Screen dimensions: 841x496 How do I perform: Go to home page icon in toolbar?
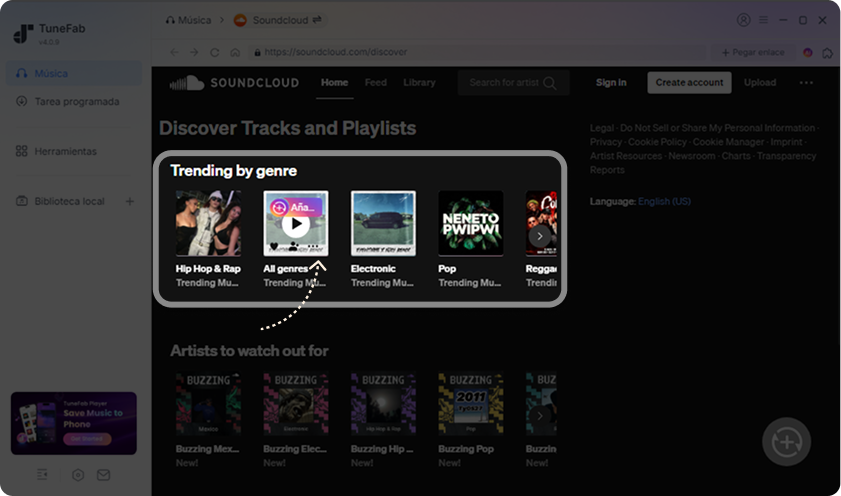tap(235, 52)
